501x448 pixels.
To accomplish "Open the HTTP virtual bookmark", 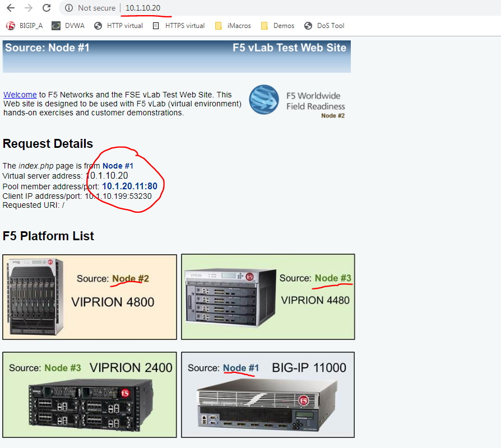I will 119,26.
